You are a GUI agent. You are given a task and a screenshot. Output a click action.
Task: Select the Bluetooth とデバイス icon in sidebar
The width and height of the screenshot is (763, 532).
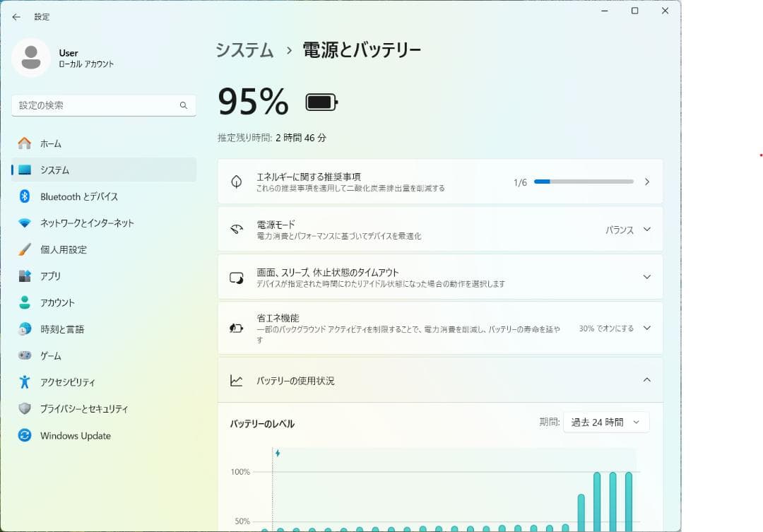click(x=23, y=196)
